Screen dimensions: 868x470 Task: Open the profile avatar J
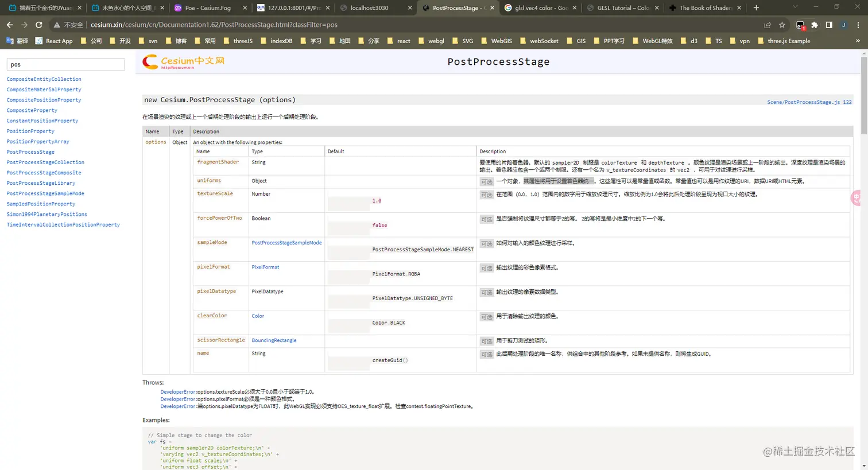pos(843,25)
